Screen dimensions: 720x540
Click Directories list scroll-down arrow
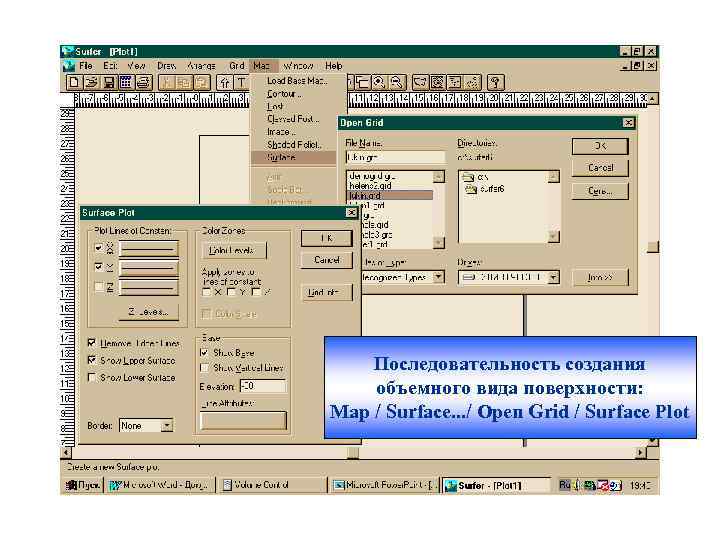coord(554,237)
